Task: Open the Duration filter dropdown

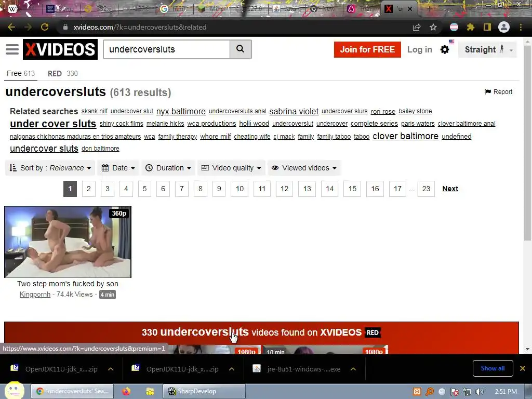Action: [x=168, y=168]
